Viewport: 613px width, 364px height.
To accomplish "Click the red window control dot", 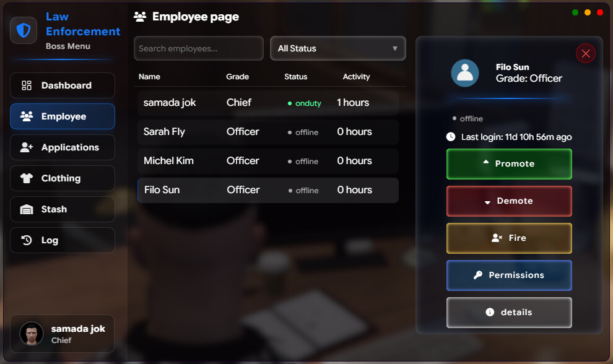I will coord(600,12).
